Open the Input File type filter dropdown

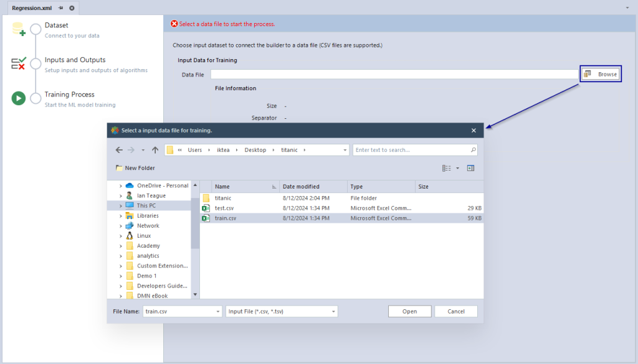[282, 312]
